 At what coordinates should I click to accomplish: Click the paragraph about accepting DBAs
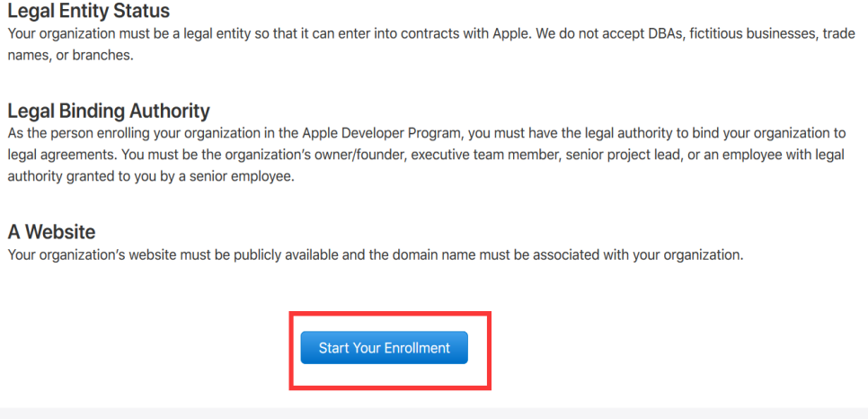(x=432, y=44)
